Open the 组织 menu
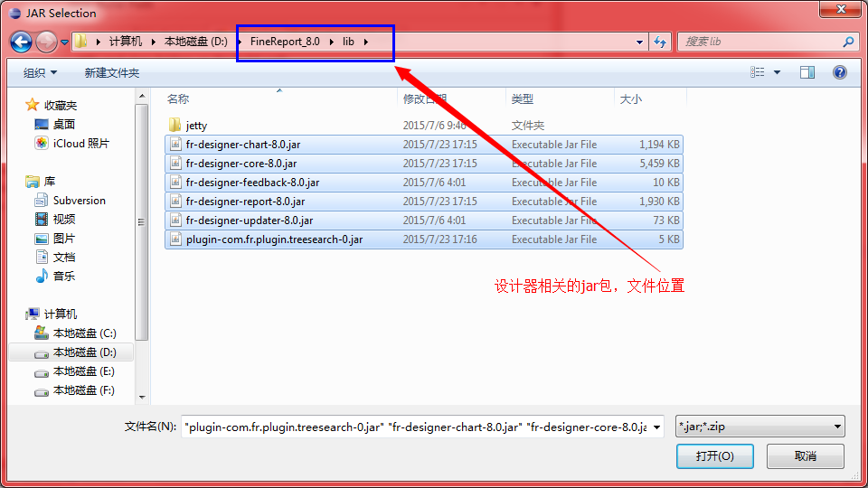Image resolution: width=868 pixels, height=488 pixels. [40, 72]
